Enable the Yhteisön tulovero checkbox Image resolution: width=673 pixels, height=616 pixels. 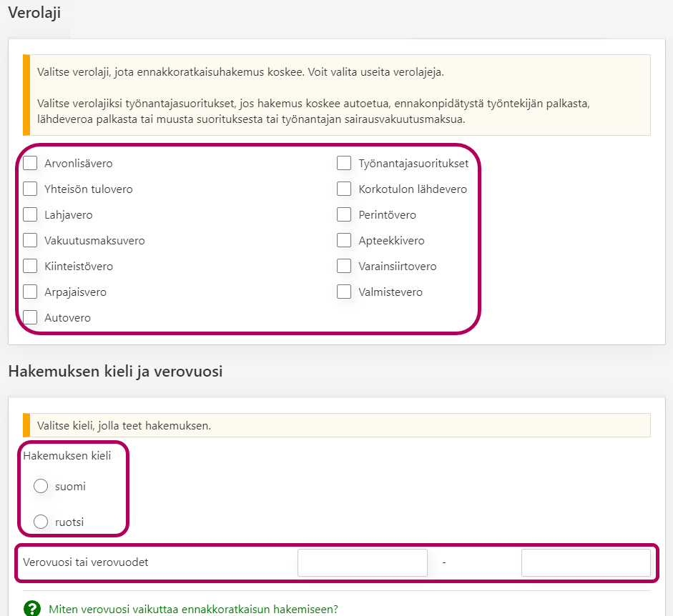(30, 189)
